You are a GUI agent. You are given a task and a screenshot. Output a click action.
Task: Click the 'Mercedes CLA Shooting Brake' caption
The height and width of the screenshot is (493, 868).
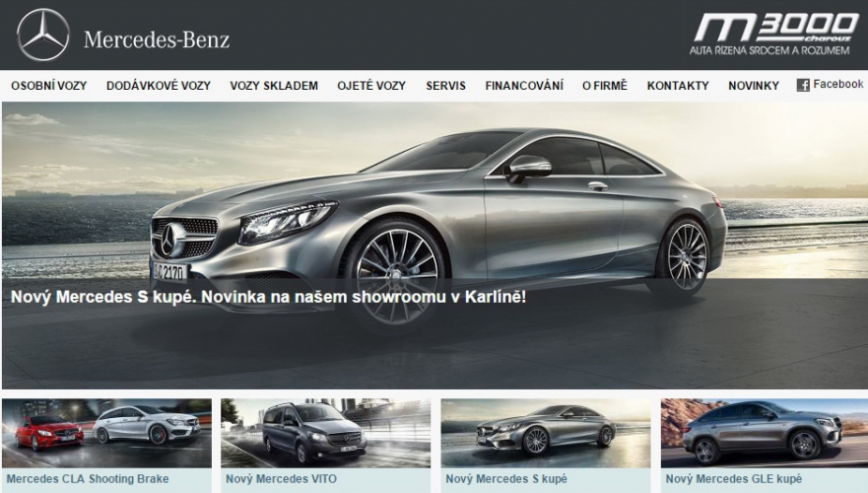[x=88, y=478]
